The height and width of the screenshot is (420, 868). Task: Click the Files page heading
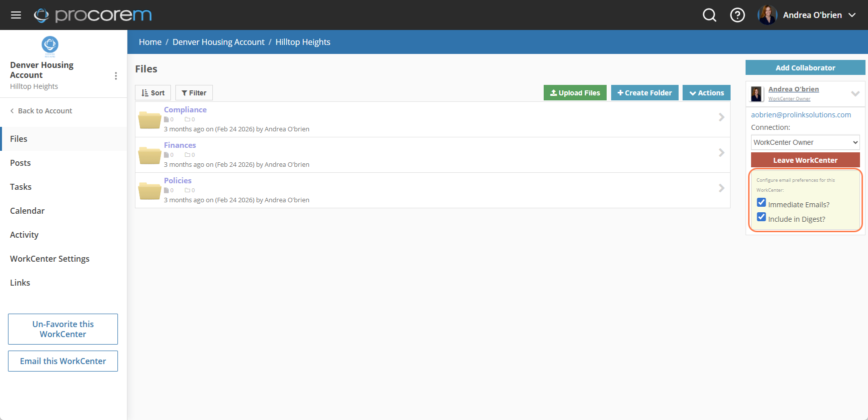[146, 69]
